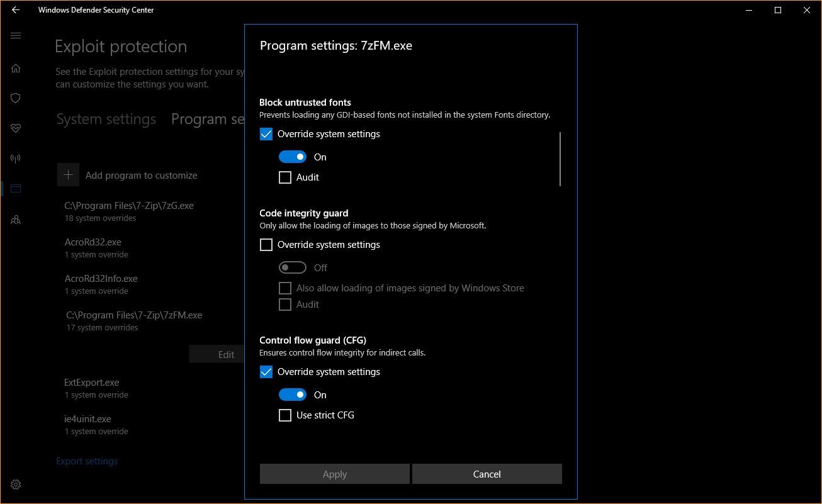822x504 pixels.
Task: Click the plus icon to add program
Action: (68, 175)
